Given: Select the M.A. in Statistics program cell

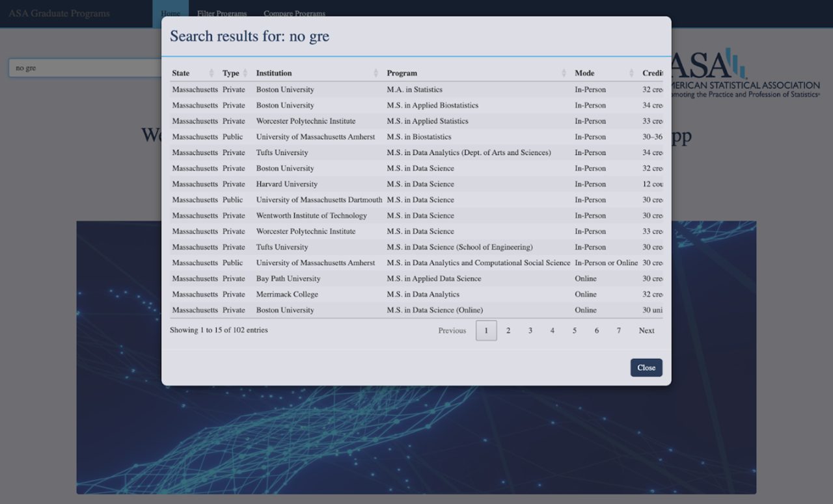Looking at the screenshot, I should 415,90.
